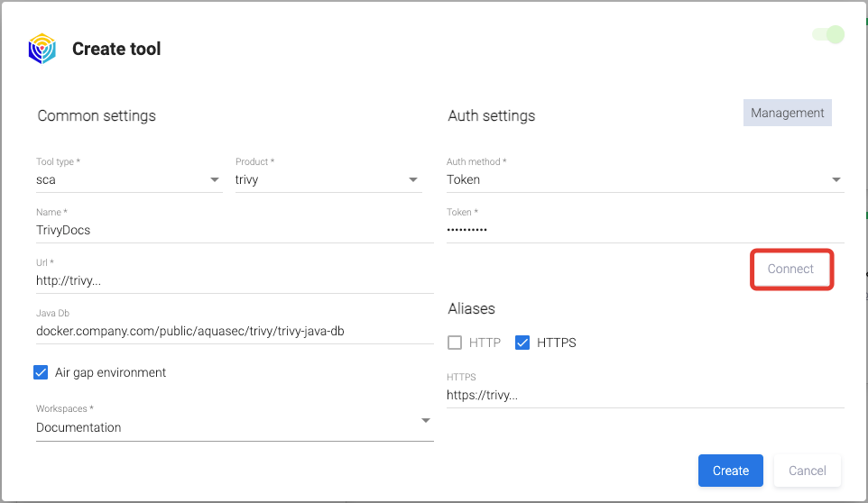868x503 pixels.
Task: Click the masked Token field
Action: (x=644, y=230)
